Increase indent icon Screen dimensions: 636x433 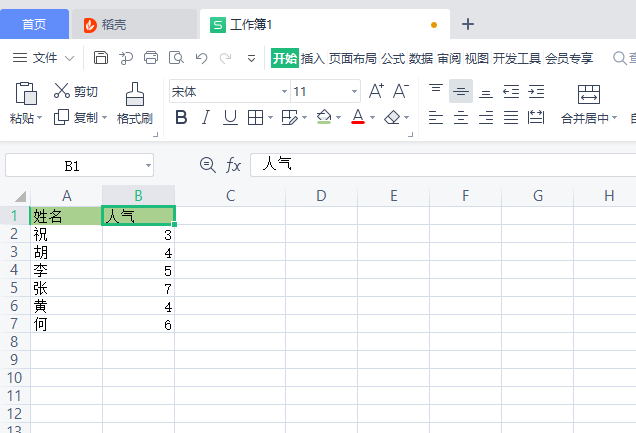tap(536, 92)
